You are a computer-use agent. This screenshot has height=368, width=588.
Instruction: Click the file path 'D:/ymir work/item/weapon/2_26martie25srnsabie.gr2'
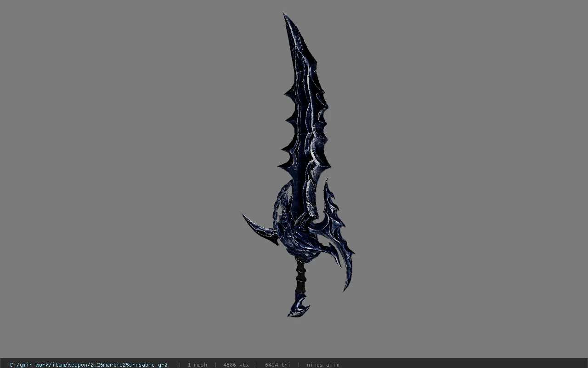(x=89, y=365)
